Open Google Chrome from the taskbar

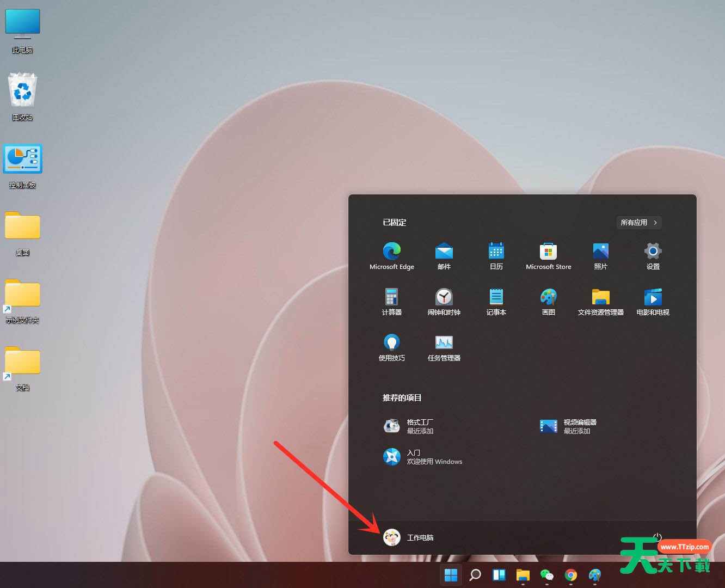coord(571,575)
